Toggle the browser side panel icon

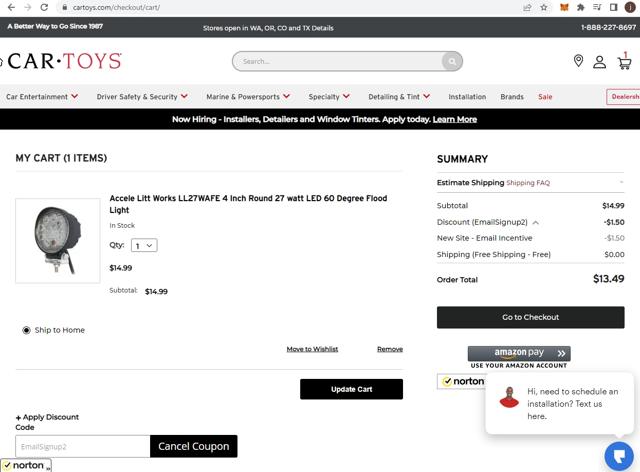click(613, 7)
